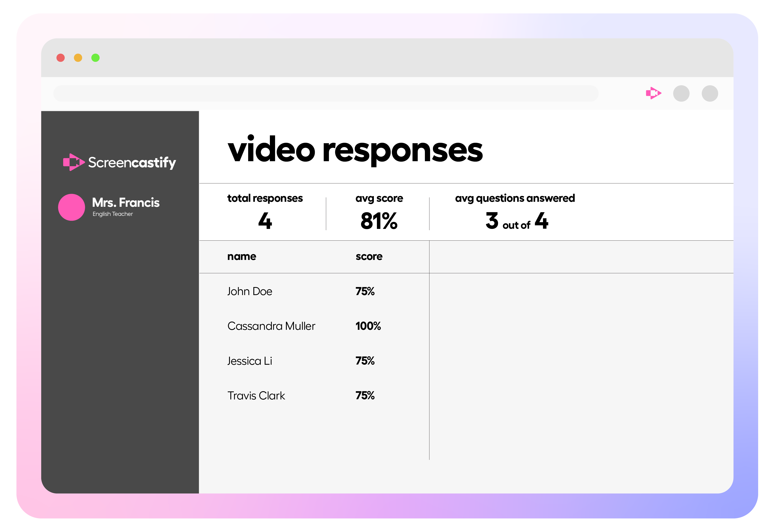Click the green maximize window dot
This screenshot has height=532, width=769.
coord(95,58)
